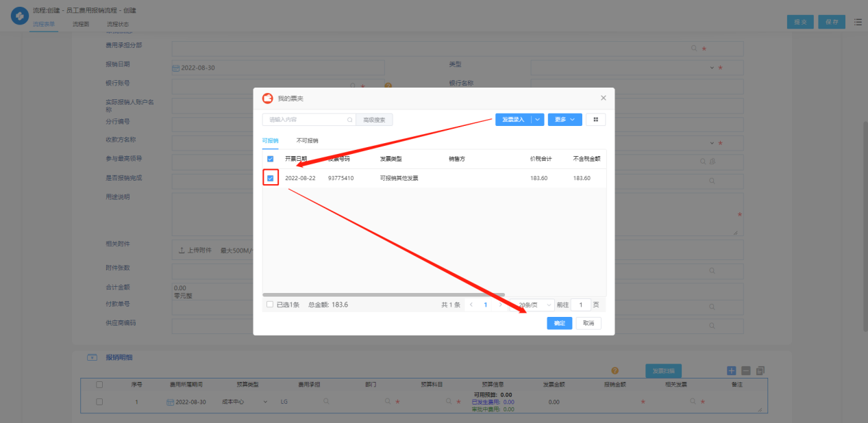Click the search magnifier in the dialog search box
The width and height of the screenshot is (868, 423).
click(x=350, y=120)
